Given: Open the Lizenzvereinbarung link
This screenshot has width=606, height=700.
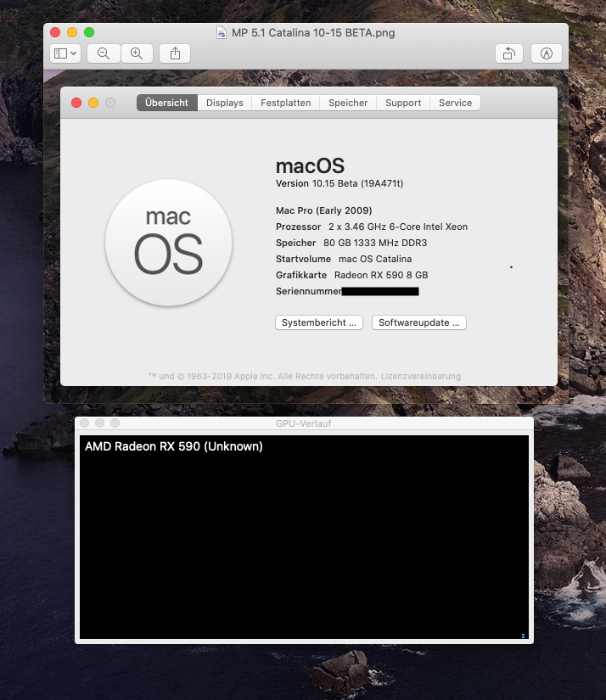Looking at the screenshot, I should click(421, 377).
